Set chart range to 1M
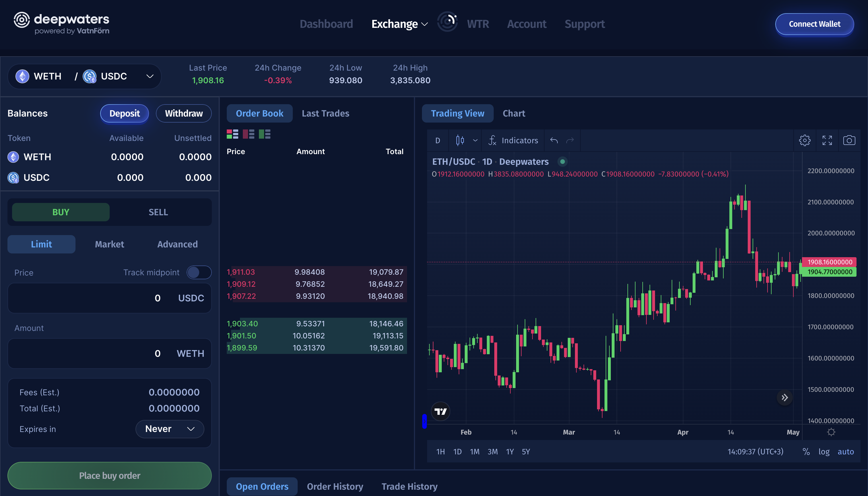Image resolution: width=868 pixels, height=496 pixels. [474, 452]
